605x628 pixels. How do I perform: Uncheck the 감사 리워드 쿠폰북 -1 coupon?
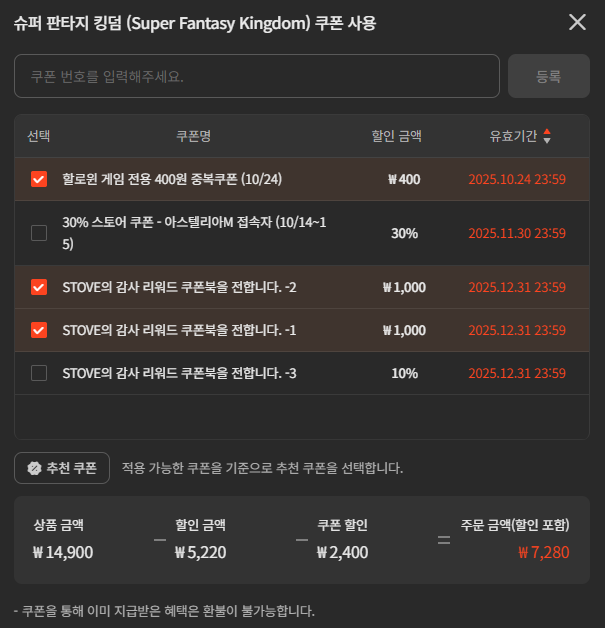point(39,329)
